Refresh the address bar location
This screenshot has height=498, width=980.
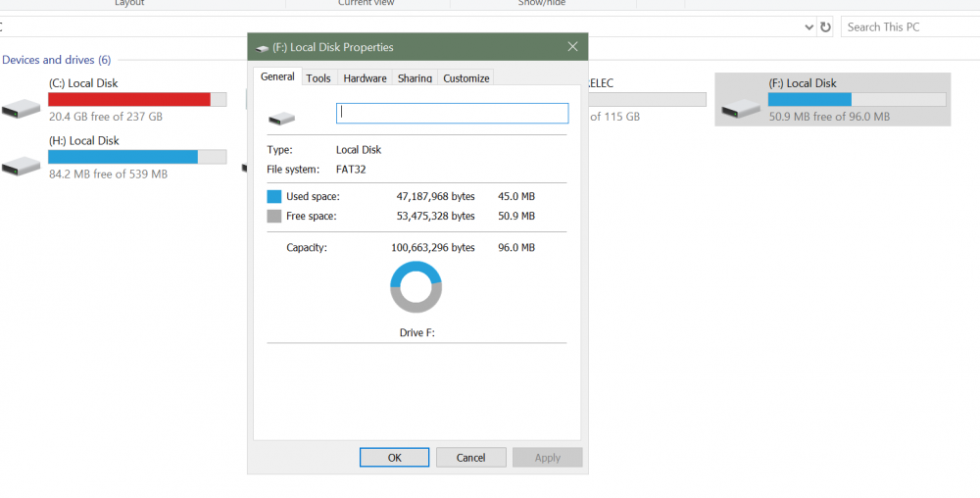(825, 27)
